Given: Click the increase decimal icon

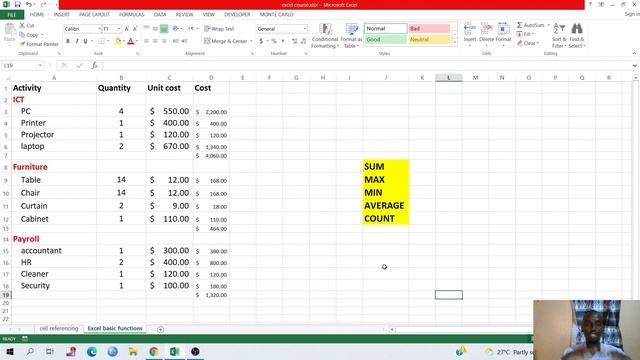Looking at the screenshot, I should click(x=294, y=41).
